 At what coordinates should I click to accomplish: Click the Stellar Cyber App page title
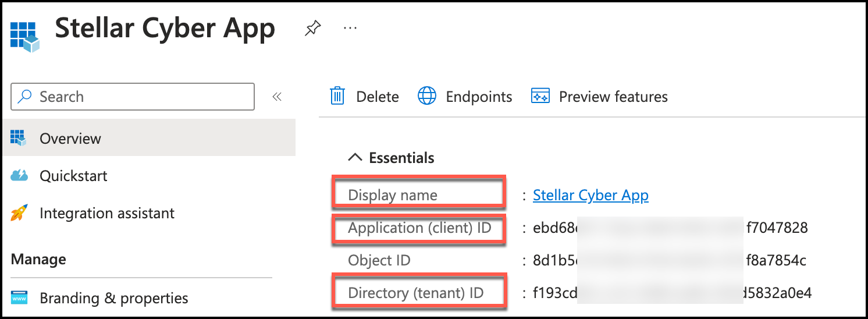pyautogui.click(x=165, y=29)
